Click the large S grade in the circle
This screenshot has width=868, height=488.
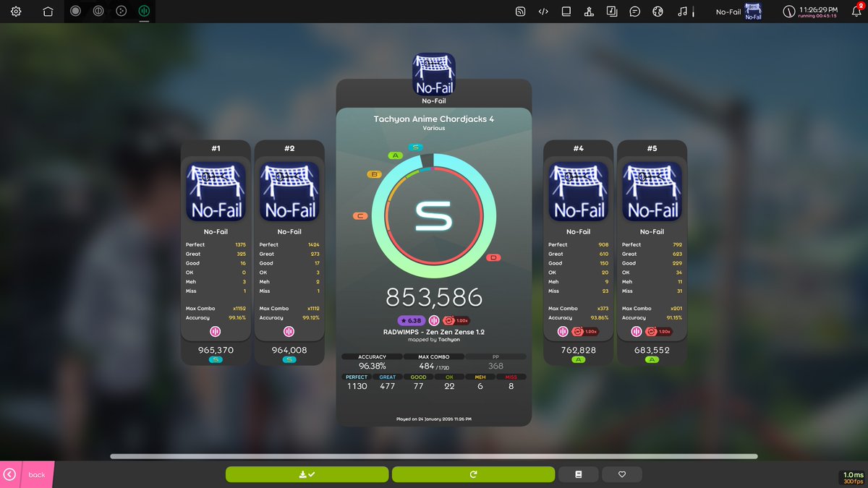pyautogui.click(x=434, y=215)
